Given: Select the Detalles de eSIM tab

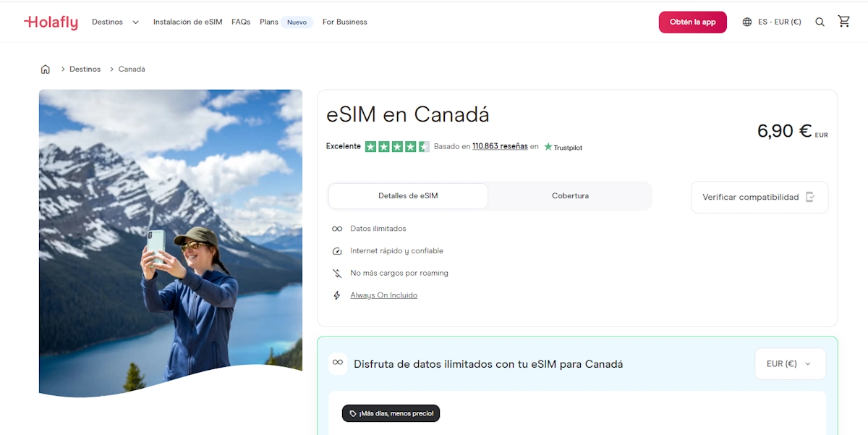Looking at the screenshot, I should [x=408, y=196].
